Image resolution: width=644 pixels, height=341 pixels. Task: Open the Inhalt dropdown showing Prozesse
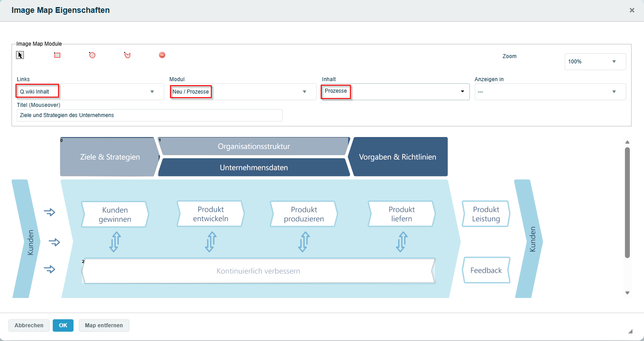396,92
